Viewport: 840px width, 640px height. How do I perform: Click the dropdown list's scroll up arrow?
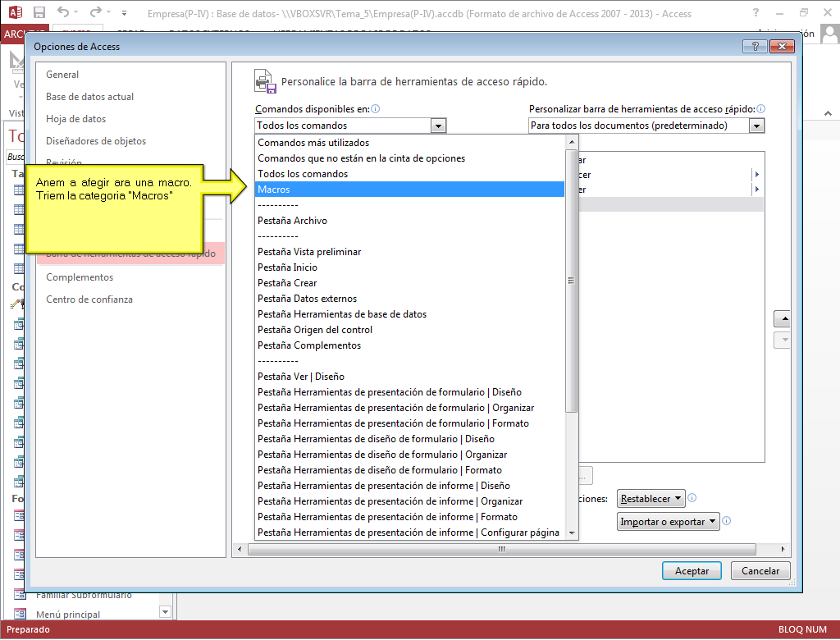pyautogui.click(x=572, y=142)
